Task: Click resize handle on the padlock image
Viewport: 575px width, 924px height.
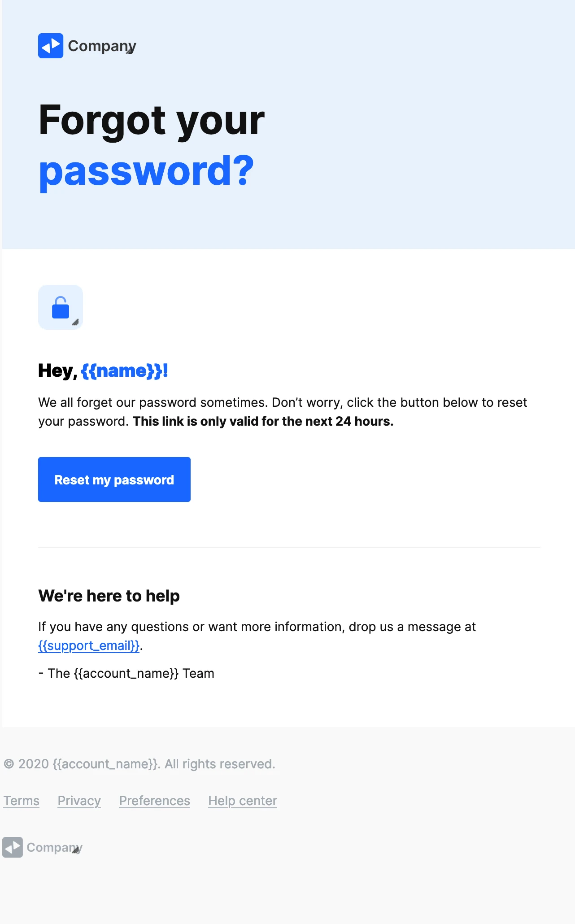Action: tap(75, 322)
